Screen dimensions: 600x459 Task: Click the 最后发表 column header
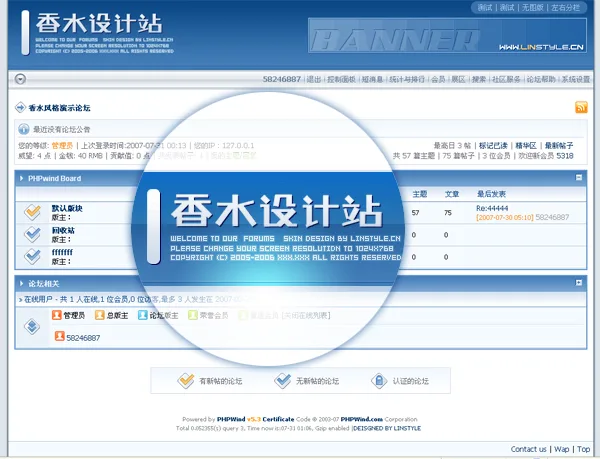pyautogui.click(x=491, y=194)
